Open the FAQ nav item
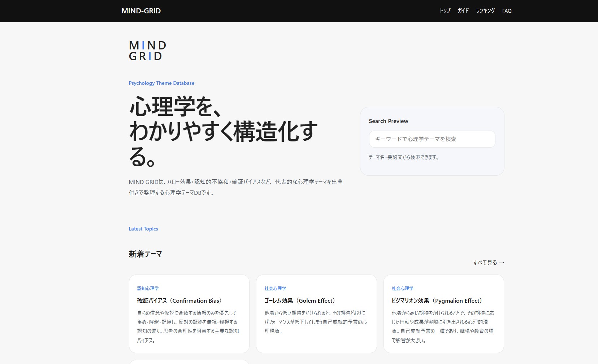 click(507, 11)
